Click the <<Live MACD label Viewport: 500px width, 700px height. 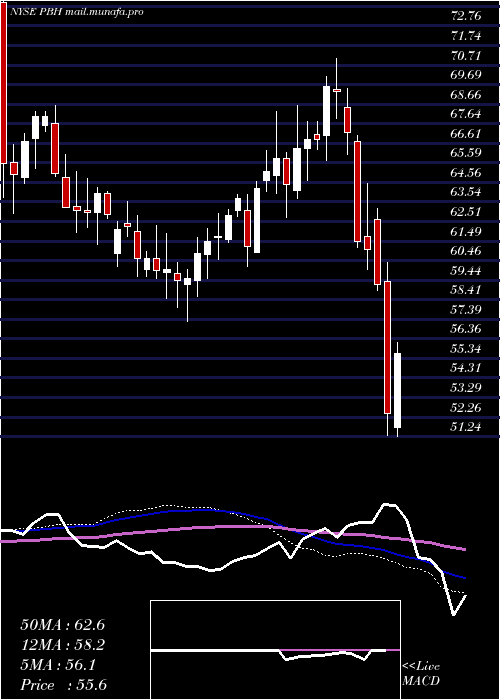click(421, 674)
